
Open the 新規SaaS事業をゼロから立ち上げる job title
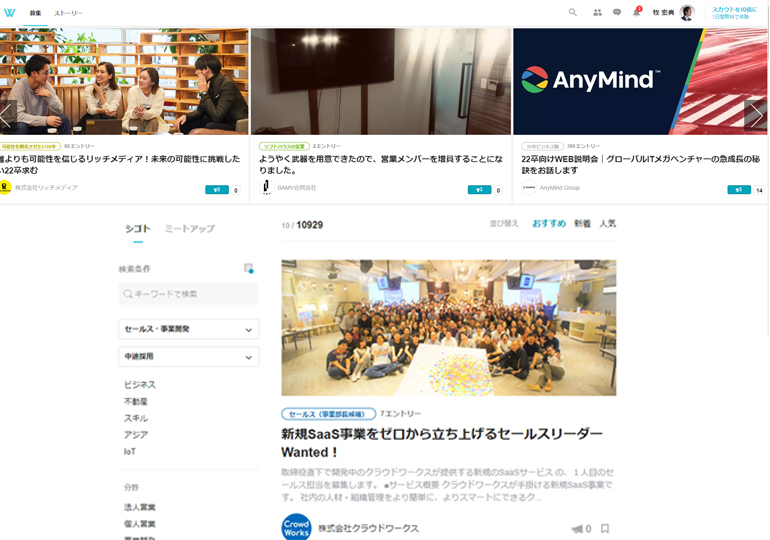(442, 443)
